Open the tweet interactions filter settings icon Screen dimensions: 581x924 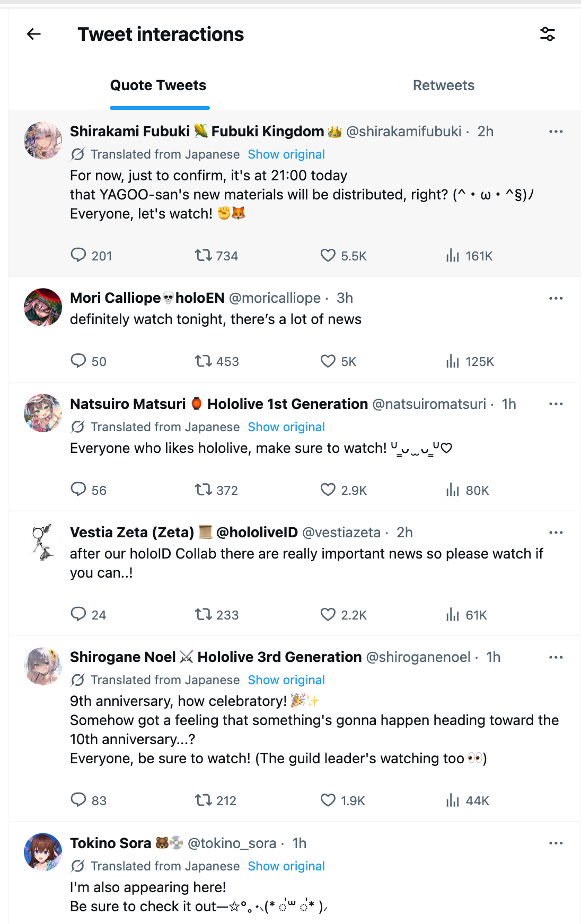(x=548, y=34)
